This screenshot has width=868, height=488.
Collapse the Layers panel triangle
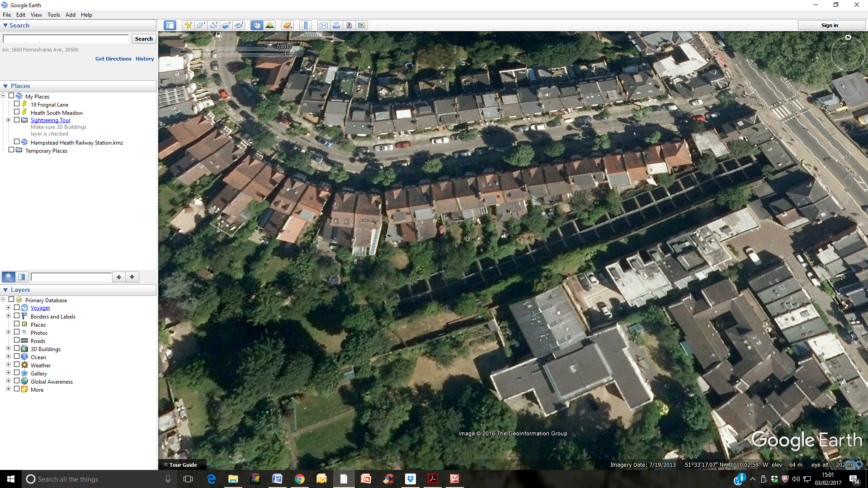point(5,290)
